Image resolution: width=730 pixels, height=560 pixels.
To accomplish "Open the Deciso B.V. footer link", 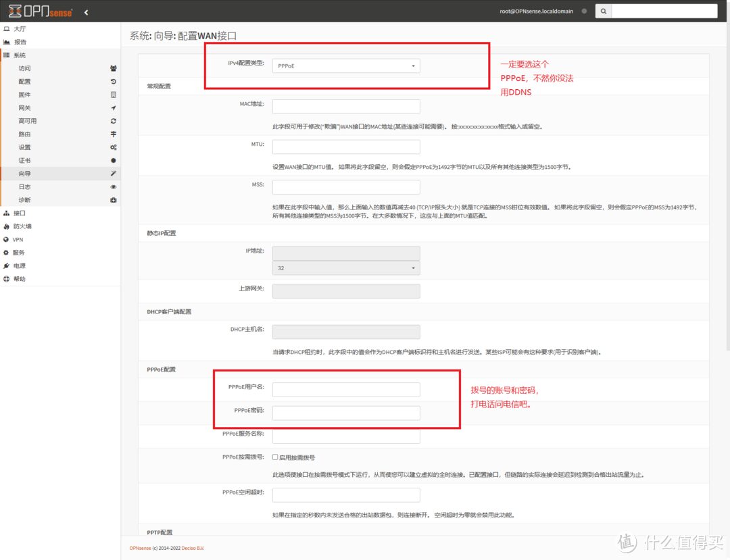I will 193,549.
